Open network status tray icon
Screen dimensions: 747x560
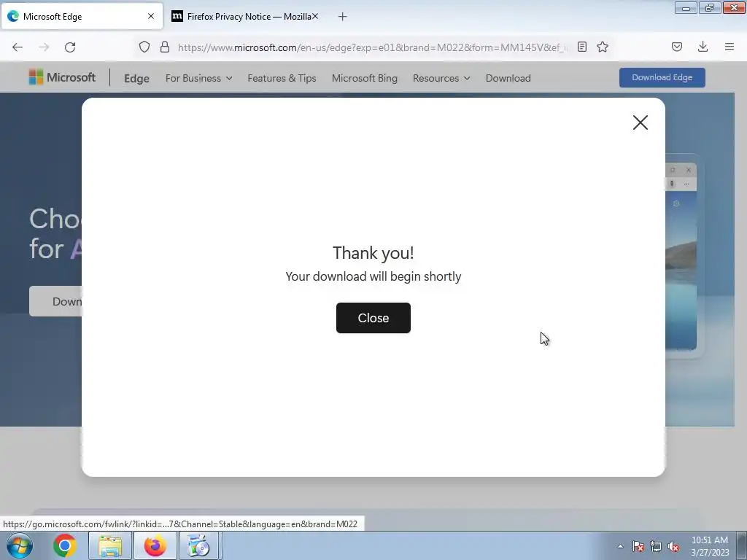pos(656,546)
